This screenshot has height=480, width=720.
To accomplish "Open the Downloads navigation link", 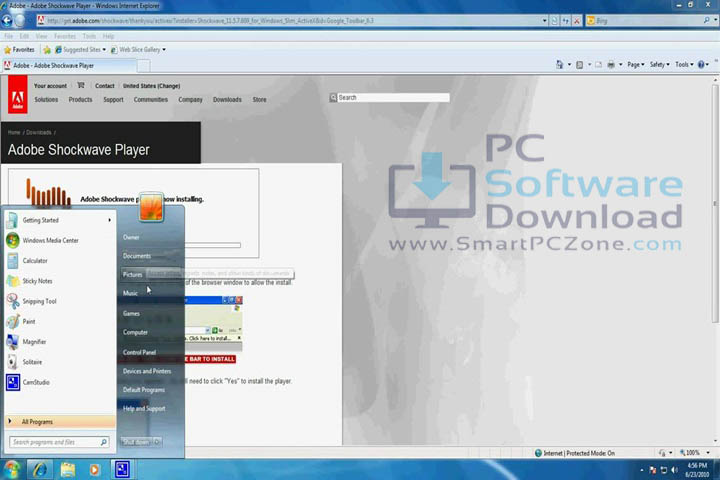I will (227, 100).
